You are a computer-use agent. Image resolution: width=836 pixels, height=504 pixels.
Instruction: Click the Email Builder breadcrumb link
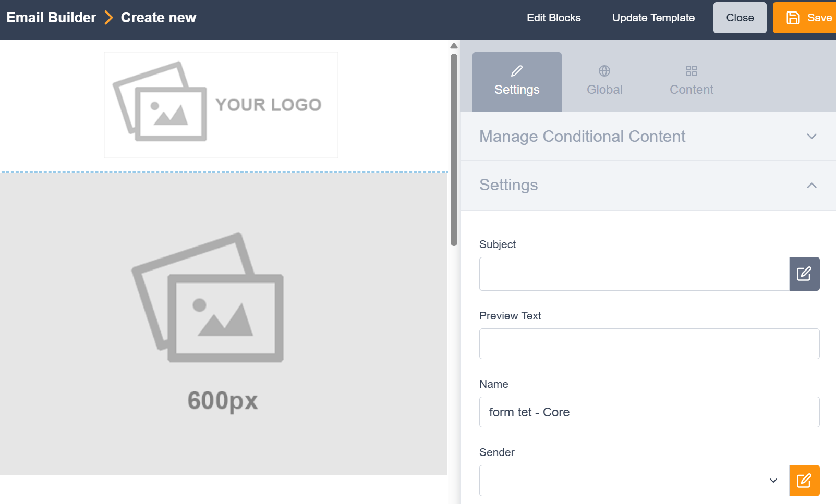[51, 18]
